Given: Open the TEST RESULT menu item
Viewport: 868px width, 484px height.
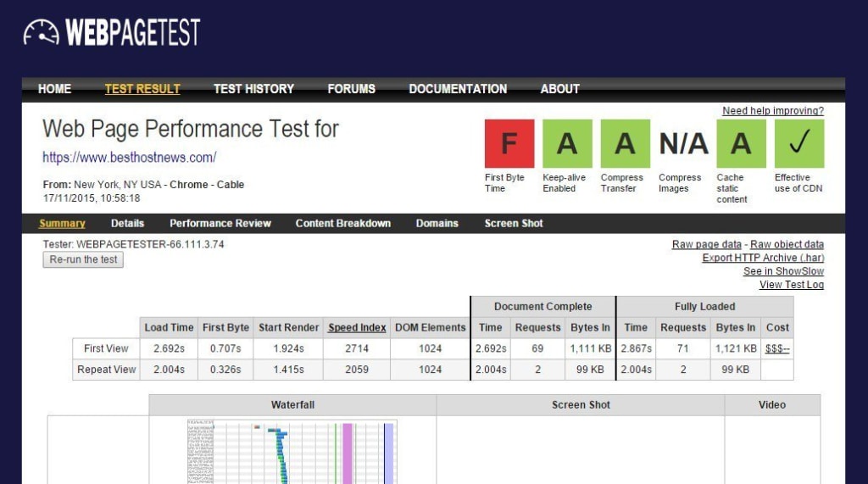Looking at the screenshot, I should pyautogui.click(x=142, y=89).
